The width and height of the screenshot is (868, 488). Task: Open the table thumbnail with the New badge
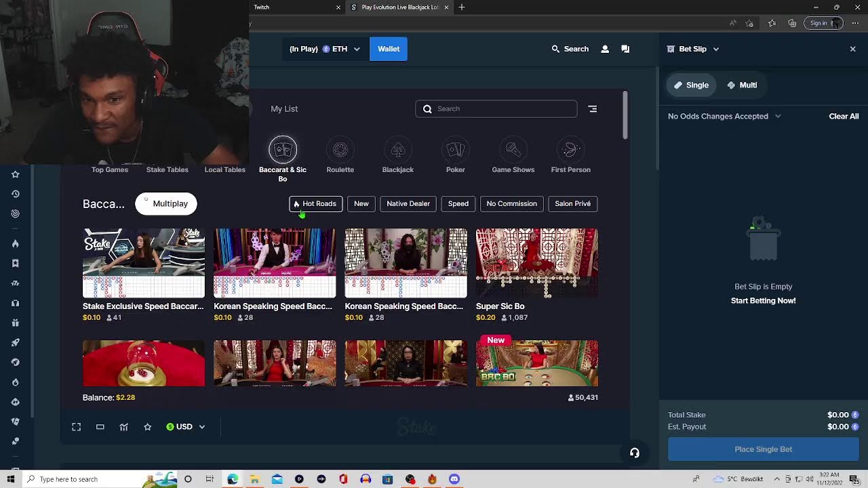(537, 363)
